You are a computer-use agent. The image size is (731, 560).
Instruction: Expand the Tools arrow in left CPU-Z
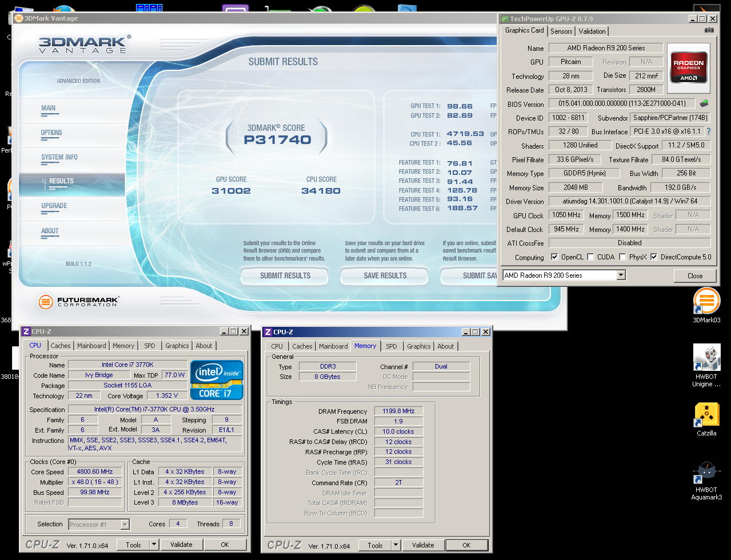[154, 545]
